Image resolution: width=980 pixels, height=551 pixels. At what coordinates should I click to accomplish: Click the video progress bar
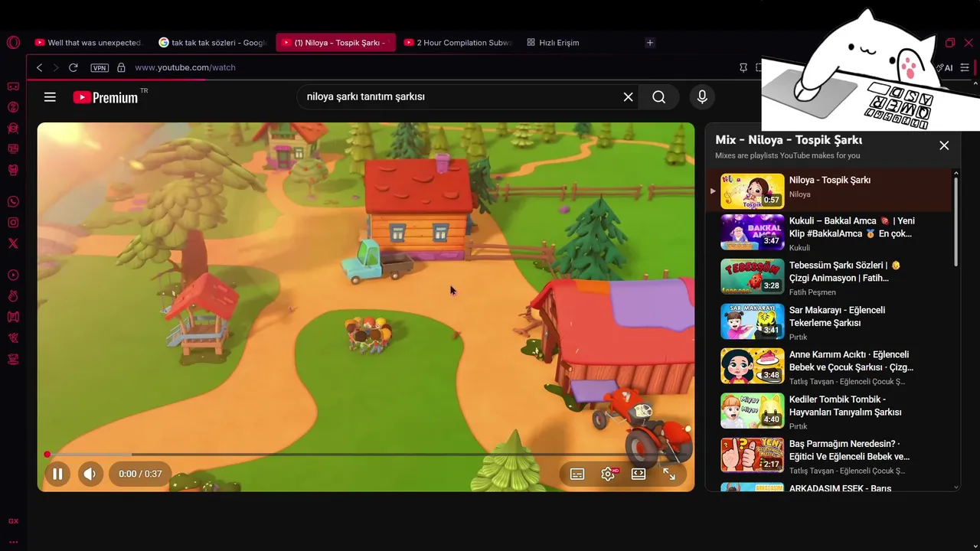click(x=366, y=455)
